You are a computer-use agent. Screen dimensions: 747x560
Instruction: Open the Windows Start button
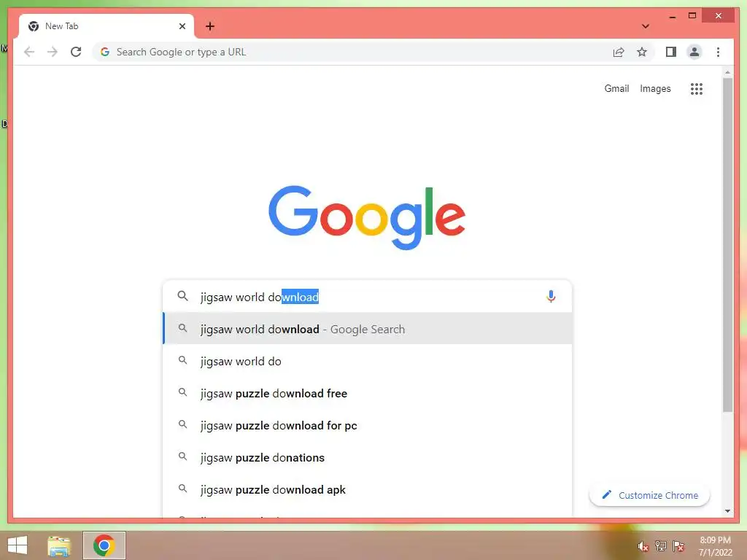coord(18,545)
